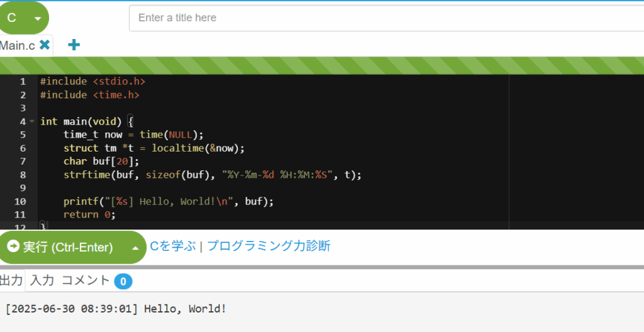Open the Cを学ぶ link
This screenshot has width=644, height=332.
click(x=173, y=246)
